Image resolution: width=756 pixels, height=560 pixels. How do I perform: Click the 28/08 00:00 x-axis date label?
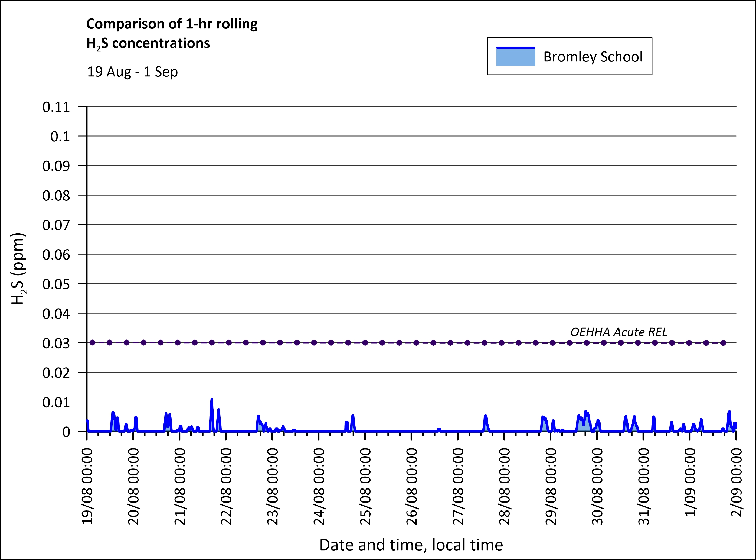pyautogui.click(x=504, y=486)
